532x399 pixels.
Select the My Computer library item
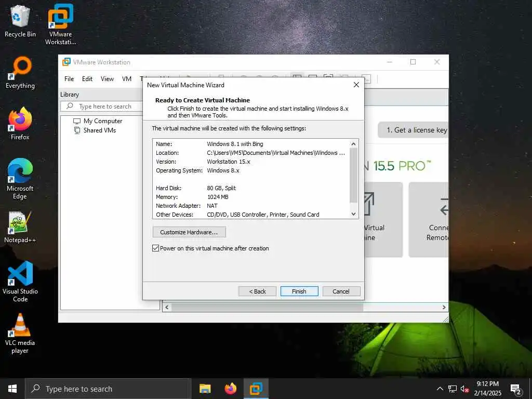coord(98,121)
